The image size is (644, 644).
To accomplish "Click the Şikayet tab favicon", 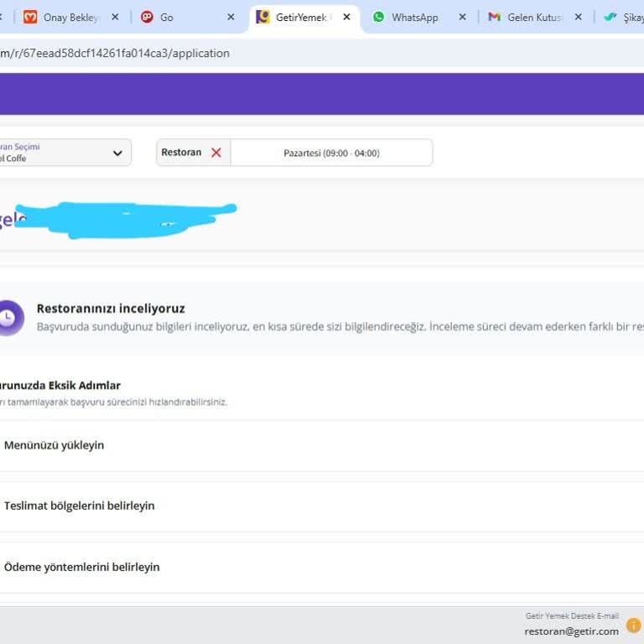I will [610, 17].
